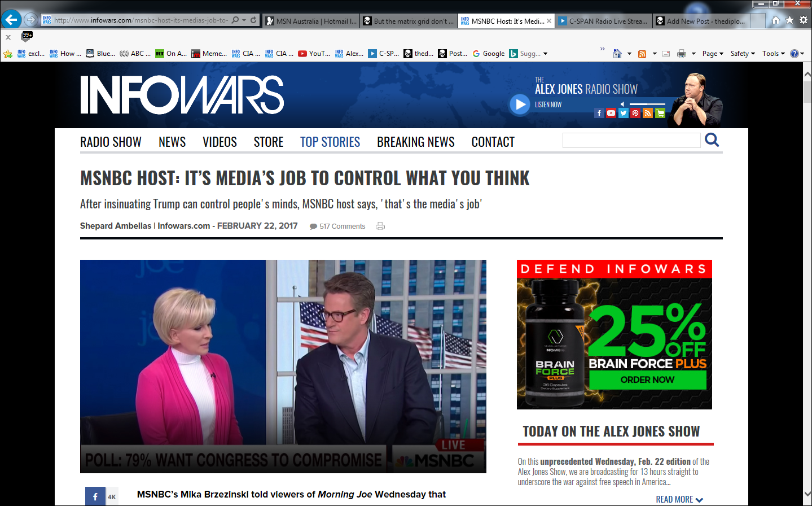The width and height of the screenshot is (812, 506).
Task: Expand the Tools dropdown in the command bar
Action: point(773,54)
